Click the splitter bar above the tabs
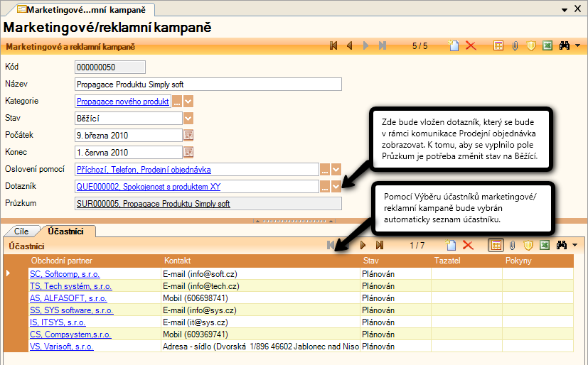Viewport: 588px width, 365px height. (x=294, y=221)
